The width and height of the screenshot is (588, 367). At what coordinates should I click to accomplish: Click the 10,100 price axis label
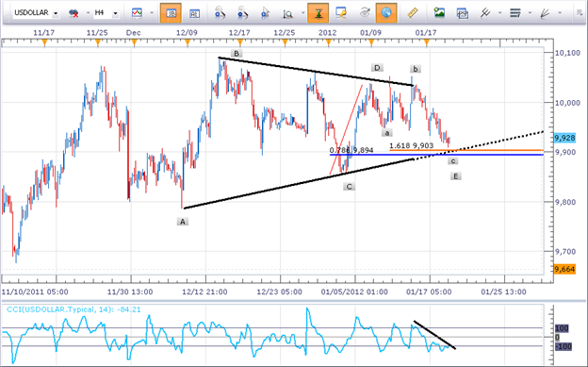pos(567,53)
